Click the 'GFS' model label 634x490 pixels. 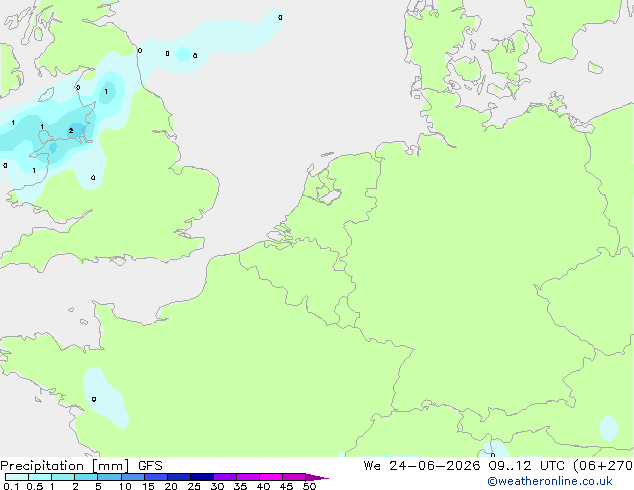coord(150,466)
